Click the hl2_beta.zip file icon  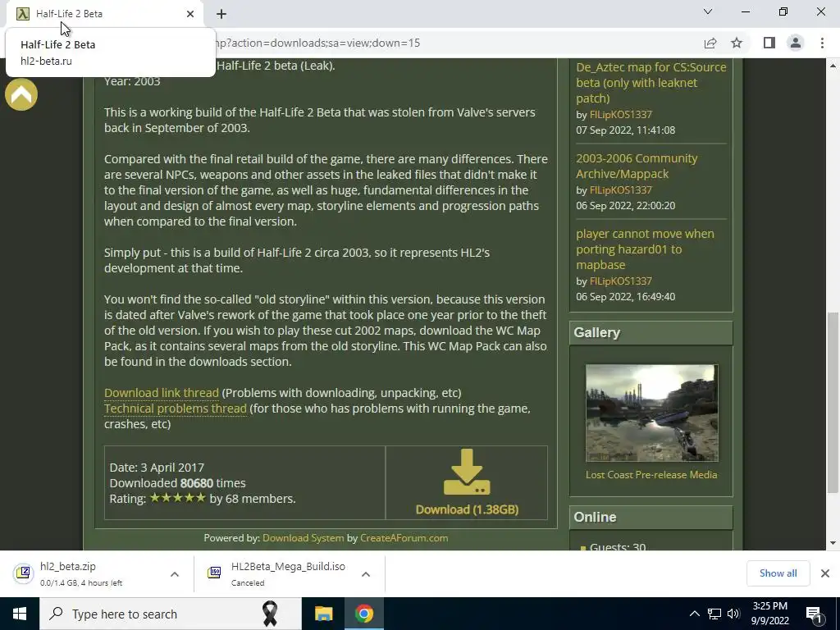(x=23, y=573)
